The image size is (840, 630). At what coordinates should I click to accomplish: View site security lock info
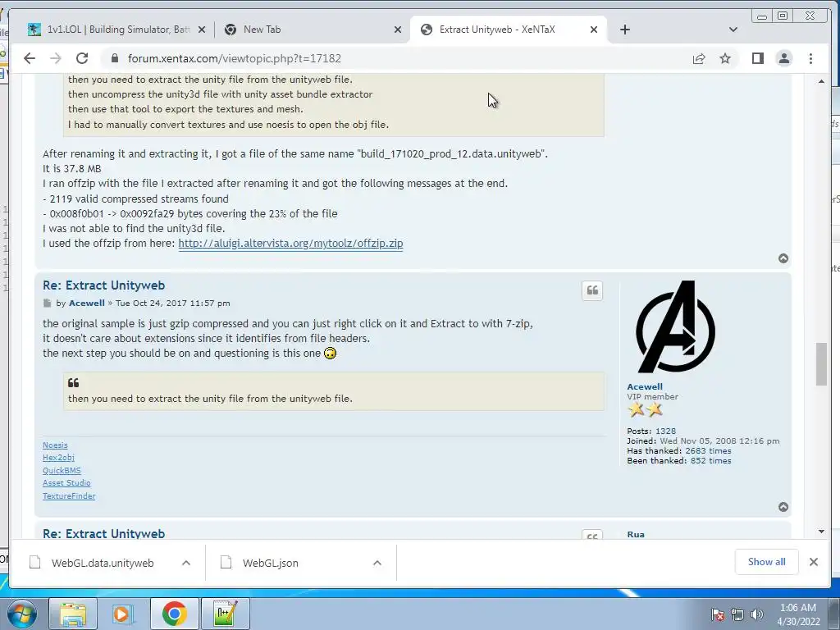click(114, 58)
